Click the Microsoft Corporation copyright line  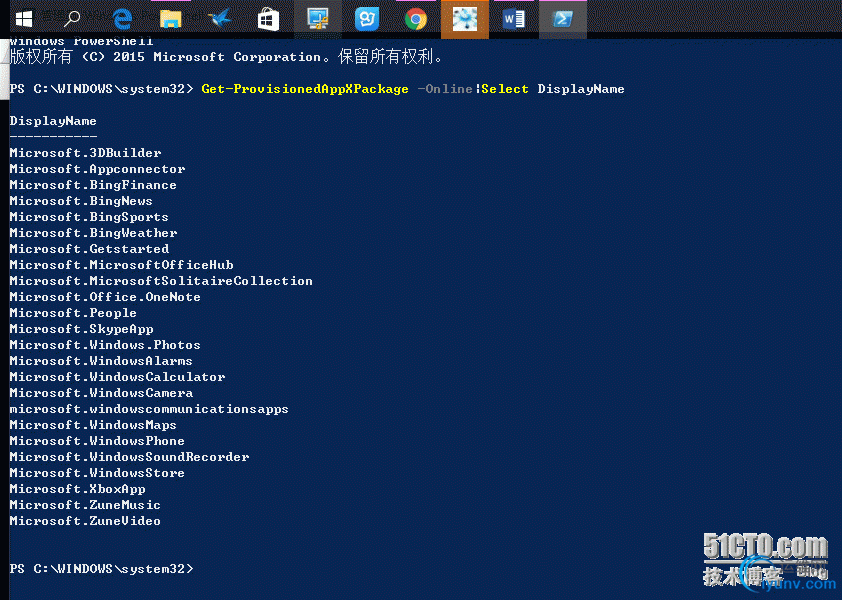[227, 57]
